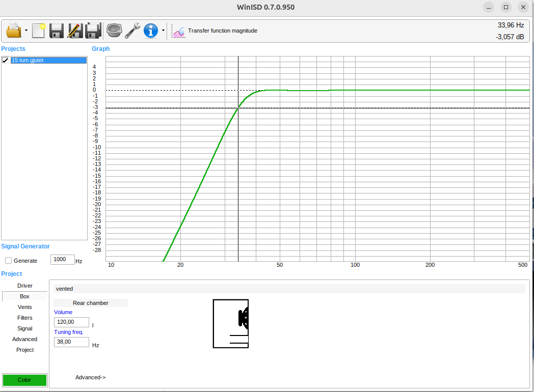The image size is (534, 392).
Task: Expand the info icon dropdown arrow
Action: pyautogui.click(x=163, y=31)
